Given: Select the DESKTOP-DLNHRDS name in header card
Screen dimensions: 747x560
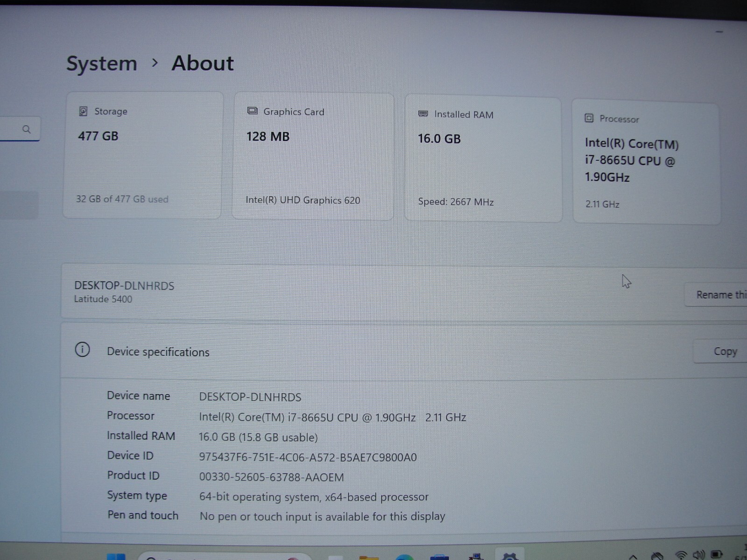Looking at the screenshot, I should [124, 286].
